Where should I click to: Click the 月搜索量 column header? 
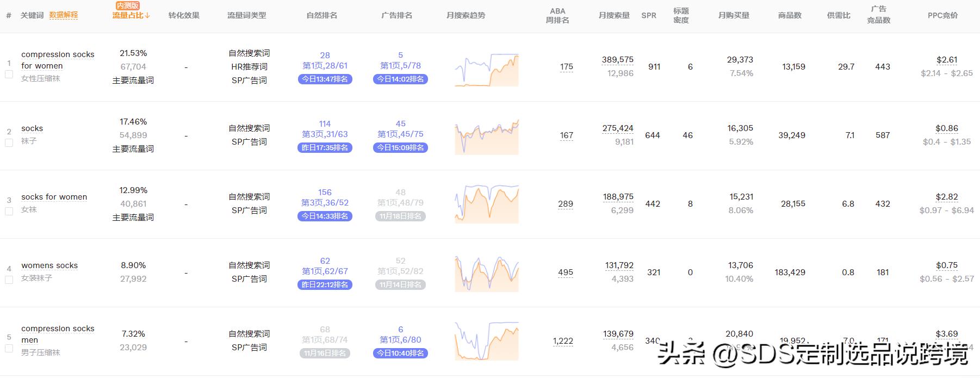coord(614,15)
